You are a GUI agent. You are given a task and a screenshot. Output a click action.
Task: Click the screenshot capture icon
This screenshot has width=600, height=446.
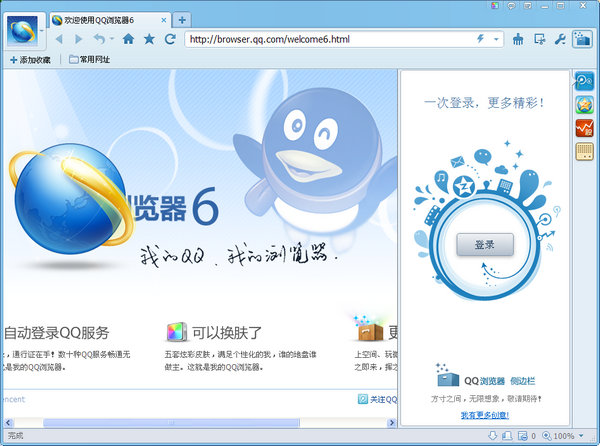[540, 39]
